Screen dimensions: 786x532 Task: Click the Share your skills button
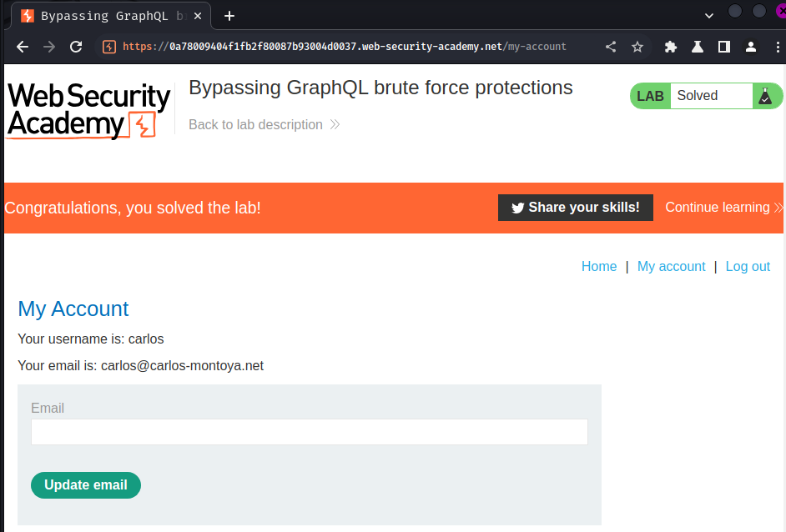point(576,208)
